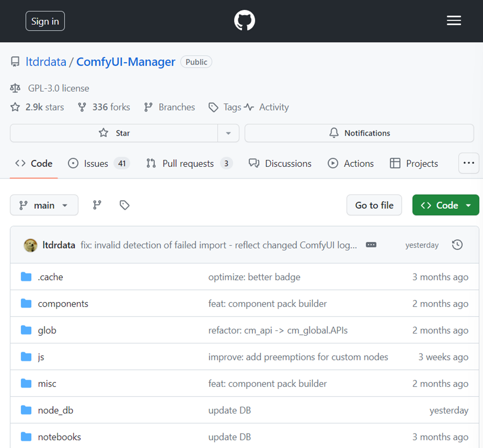View the GPL-3.0 license

pos(59,88)
